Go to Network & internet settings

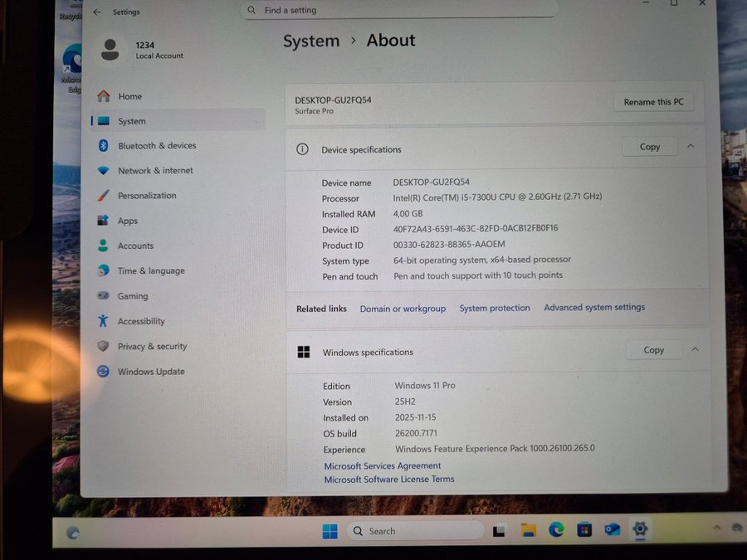coord(154,171)
